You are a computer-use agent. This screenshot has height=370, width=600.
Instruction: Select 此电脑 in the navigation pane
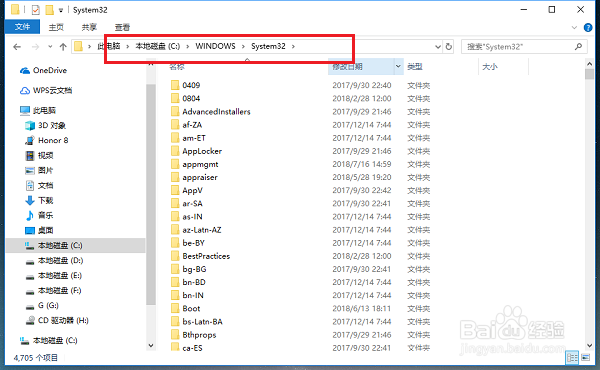tap(38, 110)
